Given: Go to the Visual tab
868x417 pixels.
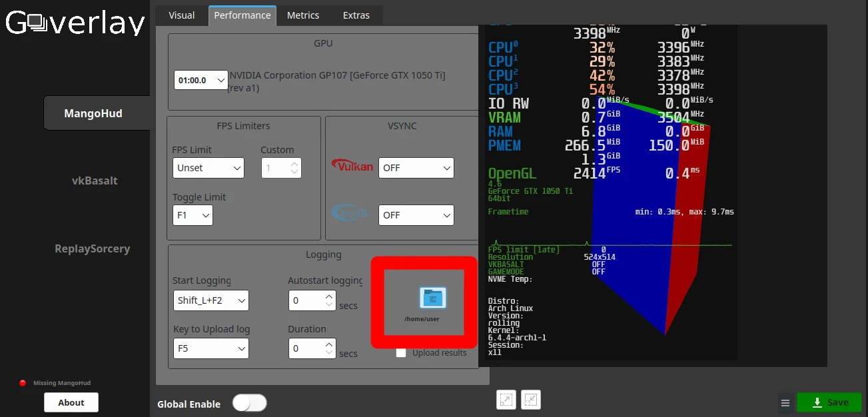Looking at the screenshot, I should point(182,15).
